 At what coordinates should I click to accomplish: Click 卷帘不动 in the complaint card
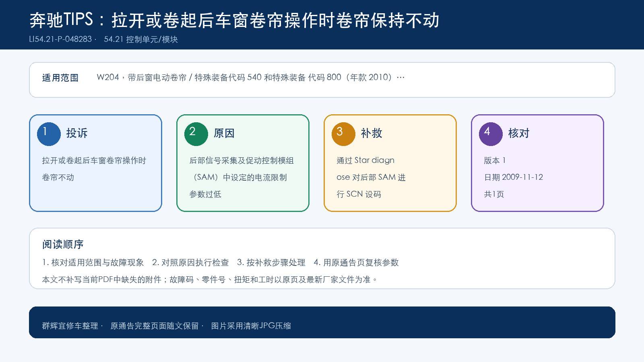coord(58,177)
